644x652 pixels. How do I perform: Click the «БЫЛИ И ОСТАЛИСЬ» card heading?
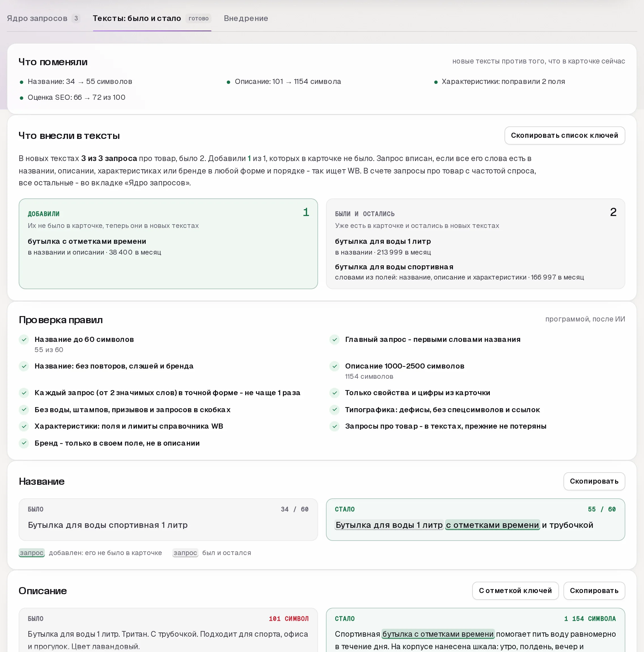coord(365,214)
